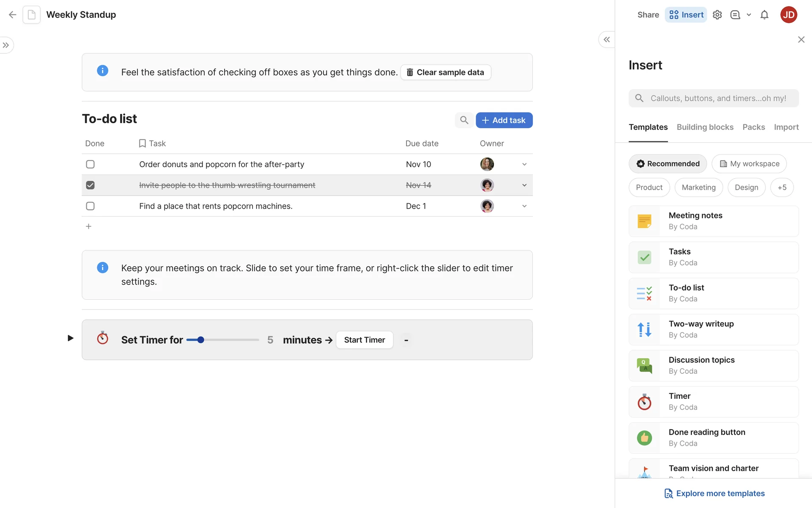The image size is (812, 508).
Task: Check the donuts and popcorn task box
Action: pyautogui.click(x=90, y=164)
